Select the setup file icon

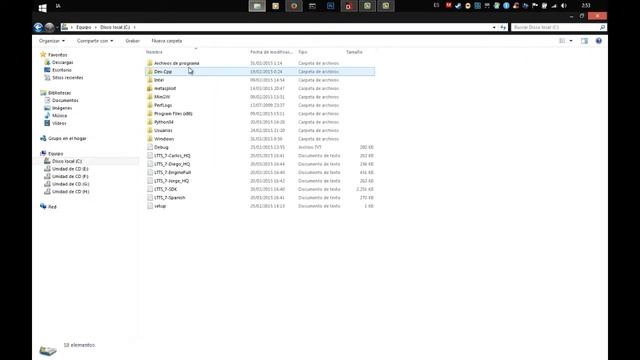point(150,206)
